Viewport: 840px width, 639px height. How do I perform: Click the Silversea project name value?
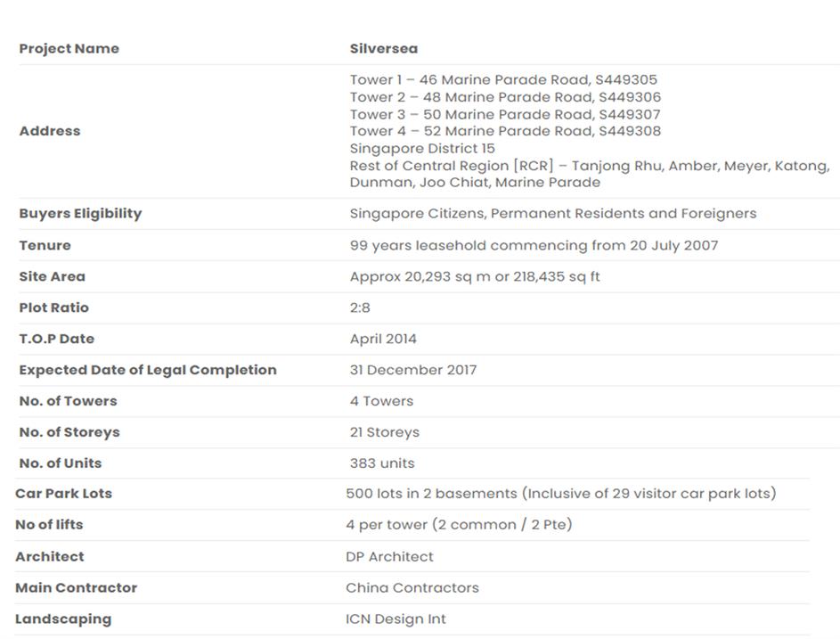(x=383, y=49)
